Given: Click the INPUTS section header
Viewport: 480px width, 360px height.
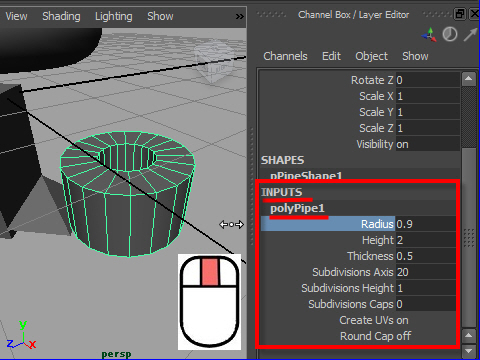Looking at the screenshot, I should [282, 192].
